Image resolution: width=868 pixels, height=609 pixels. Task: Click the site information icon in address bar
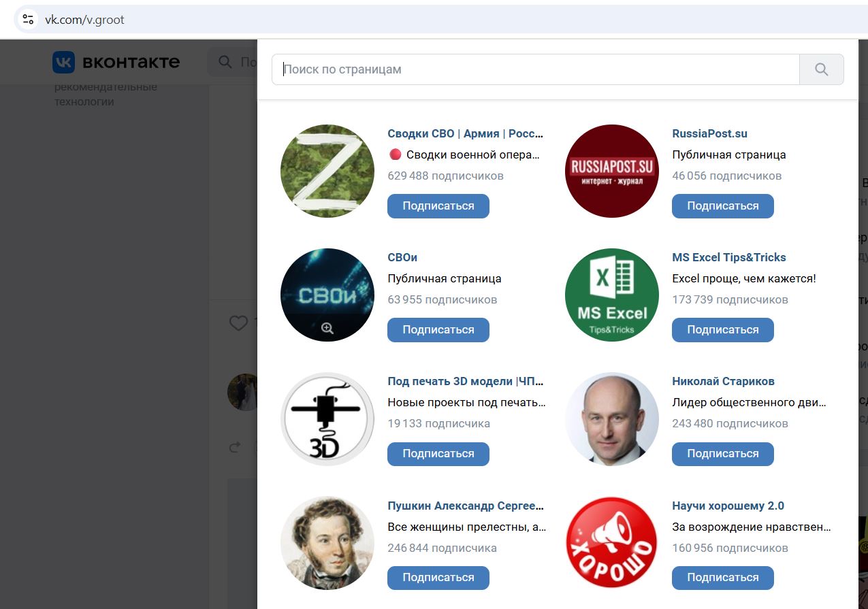(x=28, y=19)
